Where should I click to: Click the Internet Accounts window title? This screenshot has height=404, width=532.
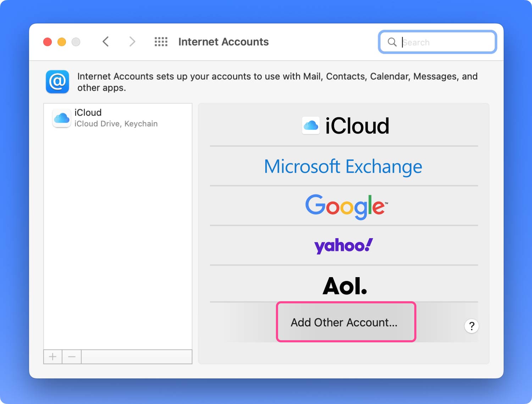(x=223, y=42)
